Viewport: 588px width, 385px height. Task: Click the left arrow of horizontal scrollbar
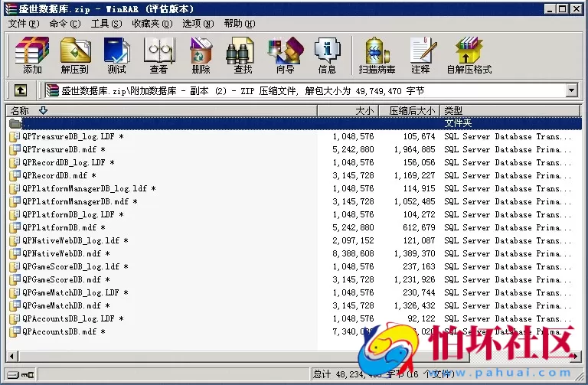click(12, 356)
